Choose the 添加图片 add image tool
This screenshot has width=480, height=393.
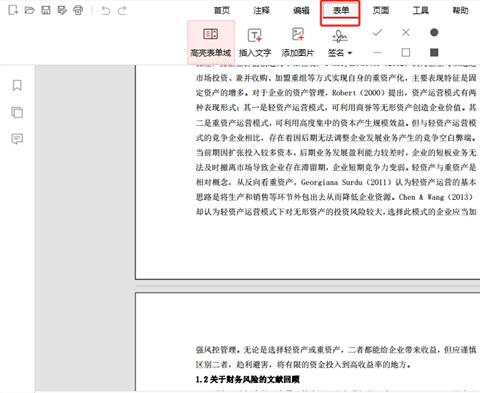(298, 43)
